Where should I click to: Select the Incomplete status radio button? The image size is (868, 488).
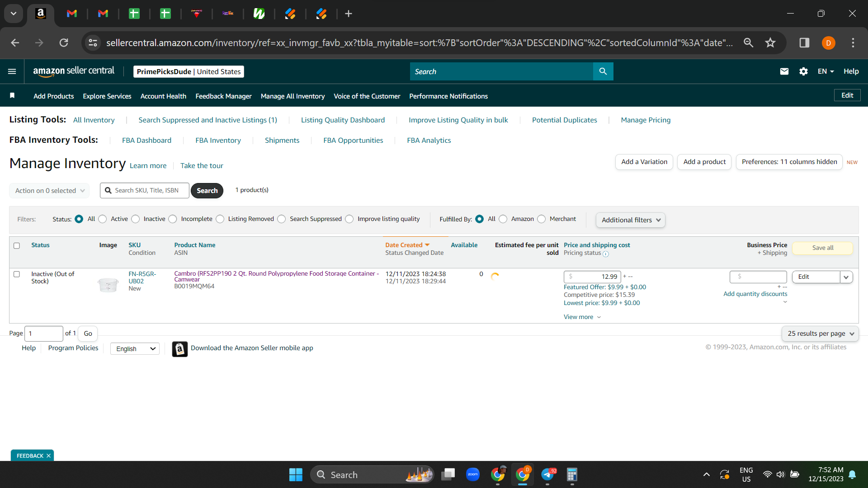[x=173, y=219]
